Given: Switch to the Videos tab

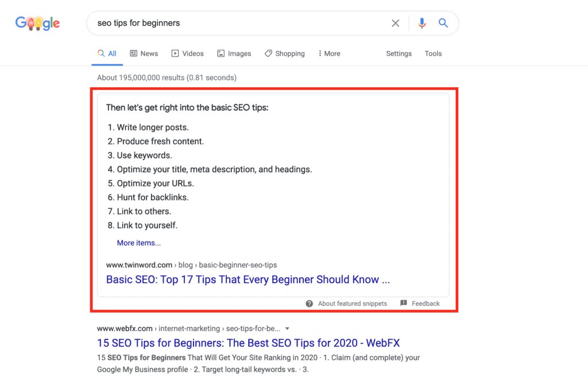Looking at the screenshot, I should pyautogui.click(x=188, y=53).
